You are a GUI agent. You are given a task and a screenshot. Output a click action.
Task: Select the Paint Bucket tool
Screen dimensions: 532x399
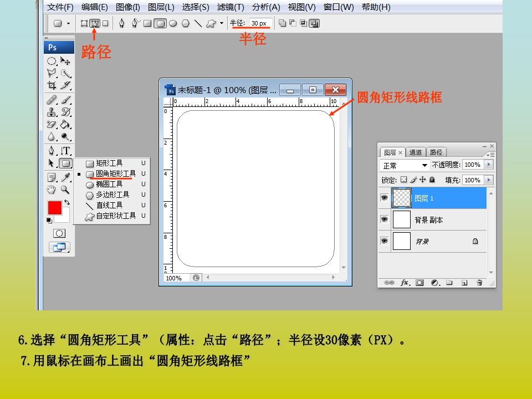[x=65, y=125]
